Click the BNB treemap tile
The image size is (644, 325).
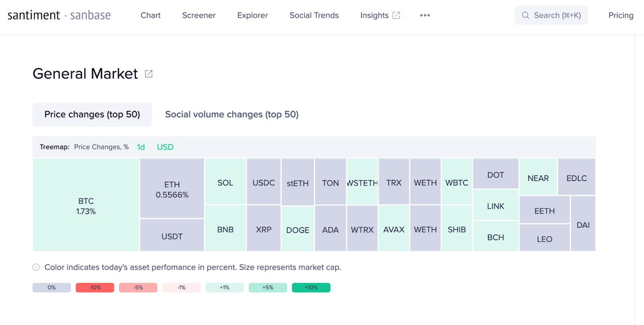(x=225, y=228)
